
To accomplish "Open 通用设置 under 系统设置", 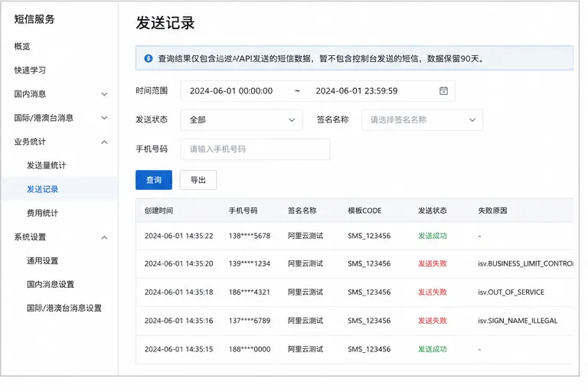I will [42, 261].
